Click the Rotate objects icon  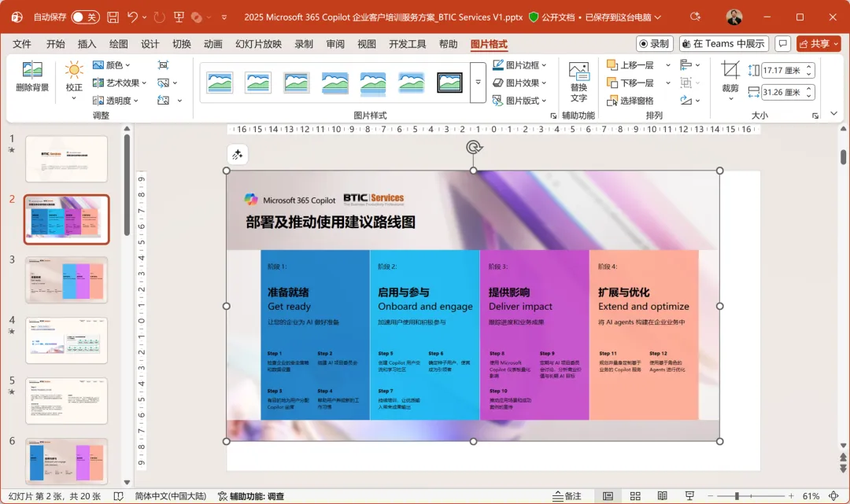coord(686,100)
